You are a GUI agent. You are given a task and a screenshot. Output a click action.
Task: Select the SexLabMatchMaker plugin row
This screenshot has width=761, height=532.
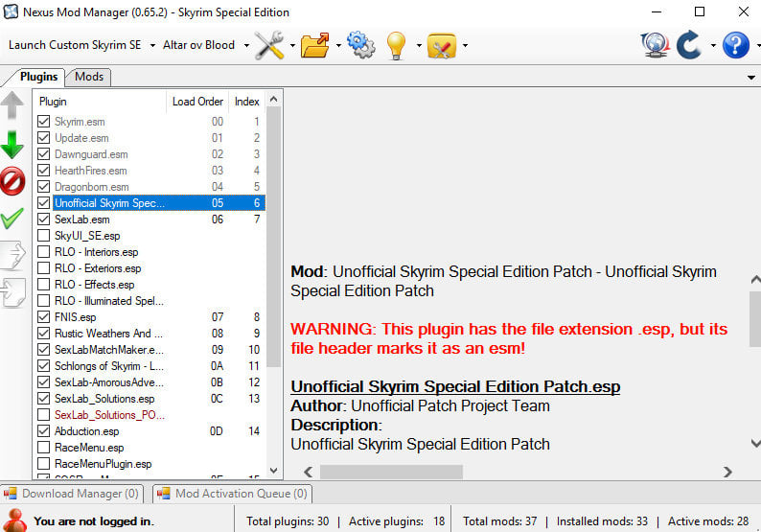click(150, 350)
